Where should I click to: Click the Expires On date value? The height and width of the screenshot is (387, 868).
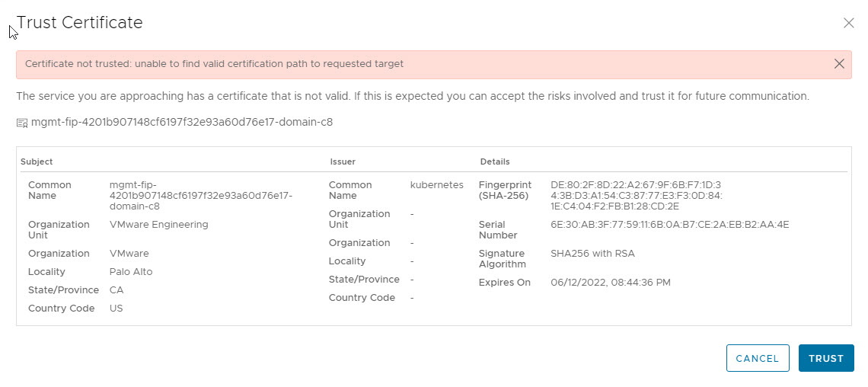tap(610, 283)
